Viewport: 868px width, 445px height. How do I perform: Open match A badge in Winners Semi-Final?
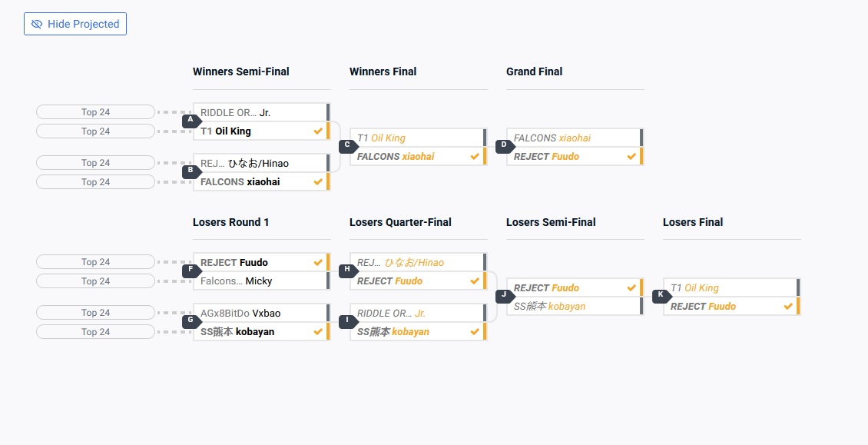(x=191, y=120)
